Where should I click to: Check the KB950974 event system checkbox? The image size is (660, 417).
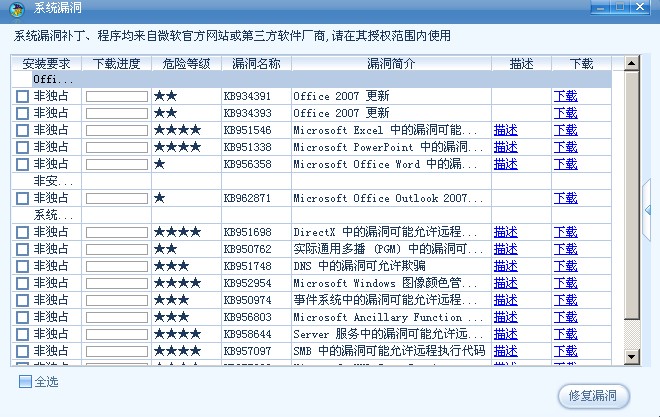pos(22,300)
